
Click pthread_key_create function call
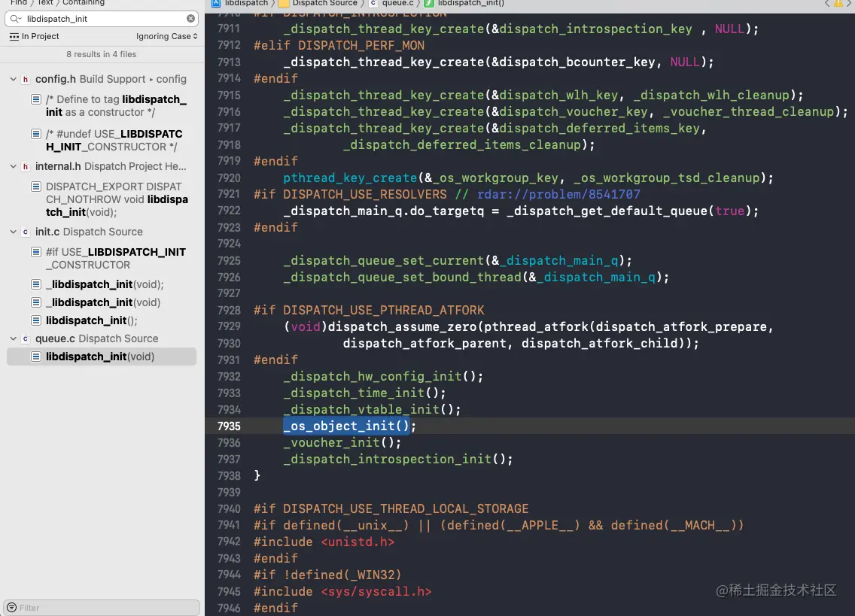[x=350, y=178]
